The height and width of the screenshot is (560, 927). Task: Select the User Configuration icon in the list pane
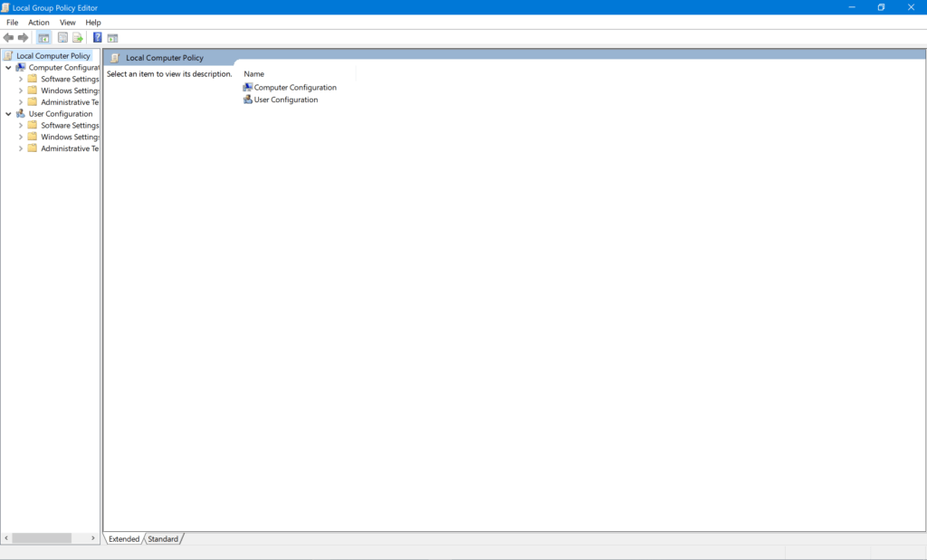[x=248, y=100]
